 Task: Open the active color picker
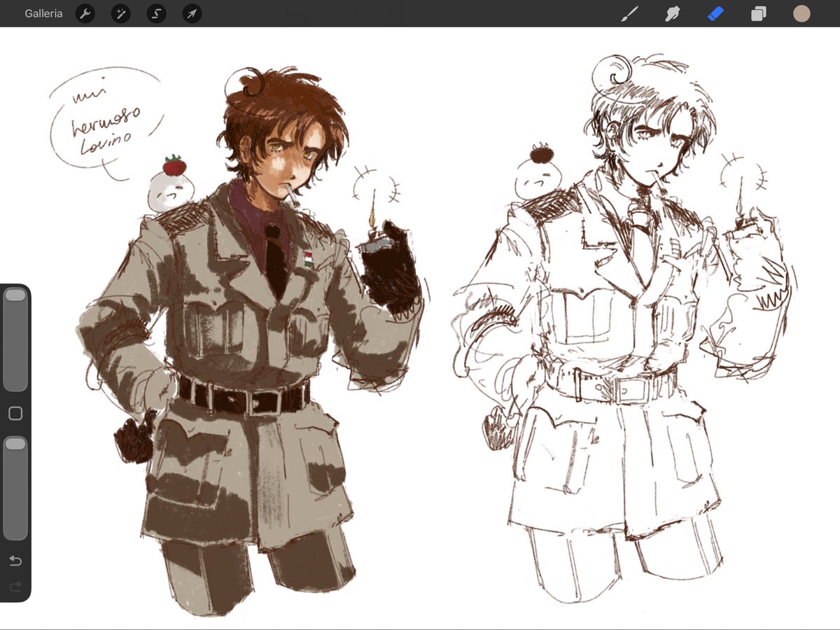click(x=801, y=13)
